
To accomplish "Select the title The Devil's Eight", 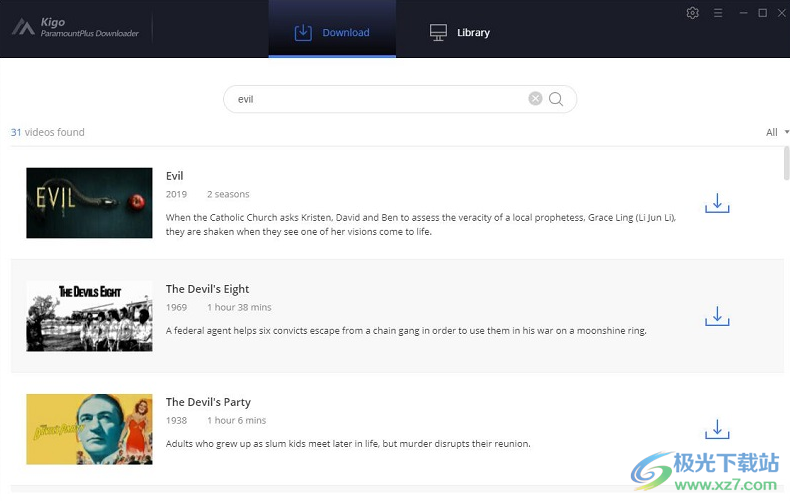I will (207, 289).
